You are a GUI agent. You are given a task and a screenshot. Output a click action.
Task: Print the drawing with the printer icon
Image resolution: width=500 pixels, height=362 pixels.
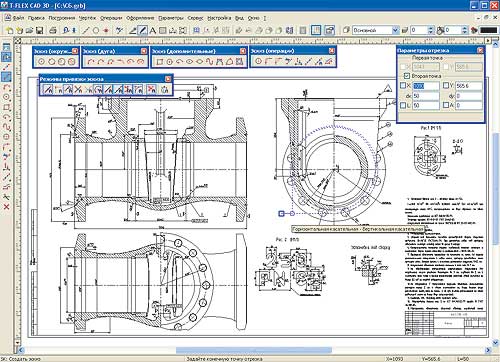pos(53,31)
